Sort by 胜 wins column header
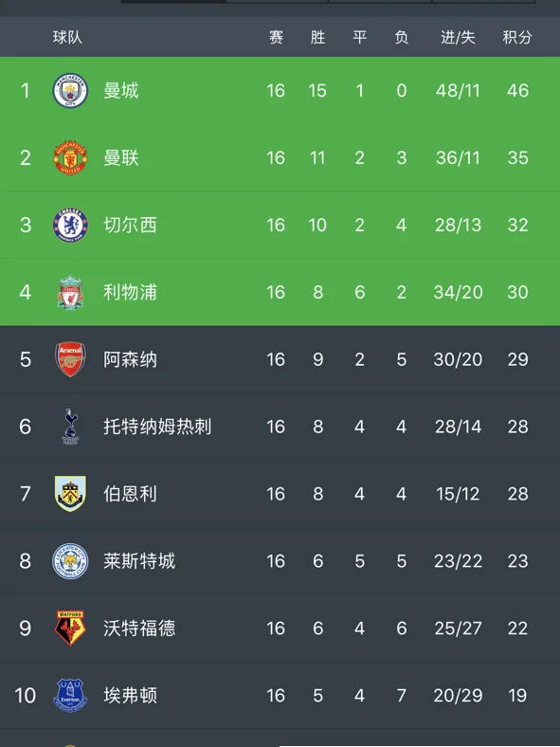The height and width of the screenshot is (747, 560). click(x=317, y=37)
